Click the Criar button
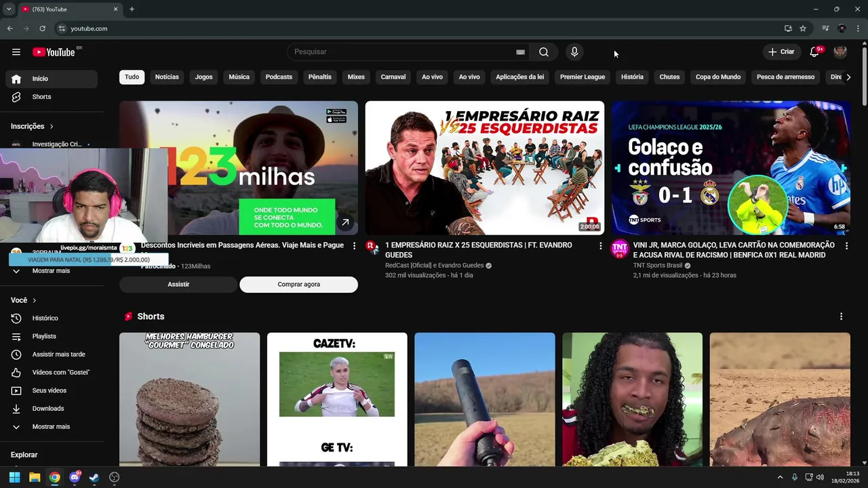 click(x=781, y=52)
